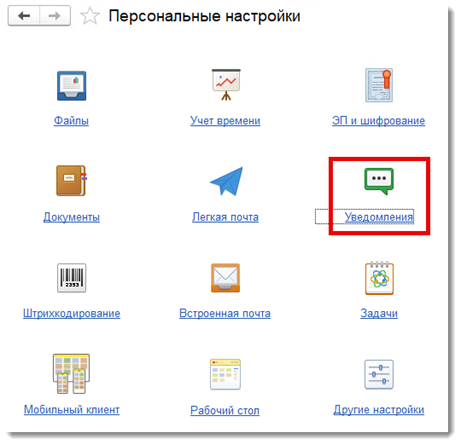The width and height of the screenshot is (461, 445).
Task: Click the Рабочий стол calendar window icon
Action: [x=225, y=374]
